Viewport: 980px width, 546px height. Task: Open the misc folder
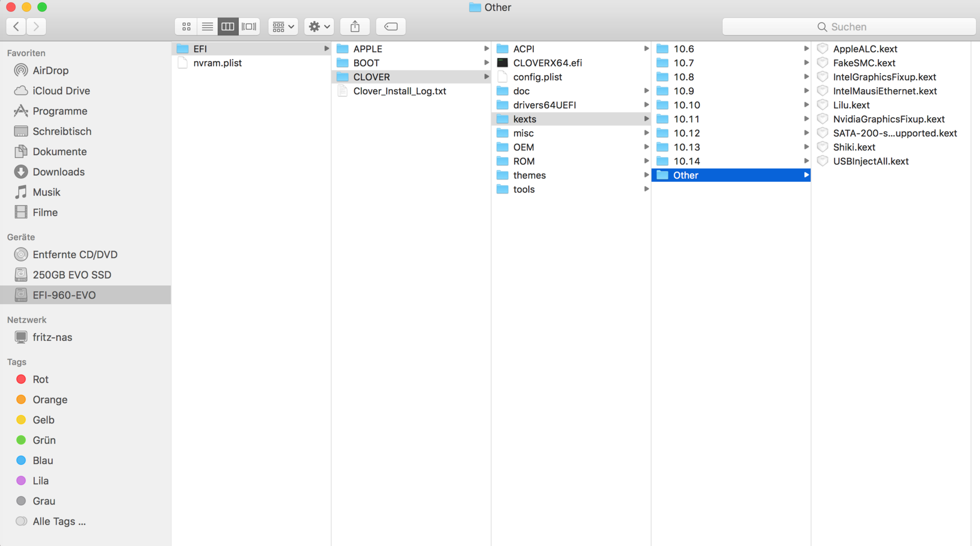571,133
